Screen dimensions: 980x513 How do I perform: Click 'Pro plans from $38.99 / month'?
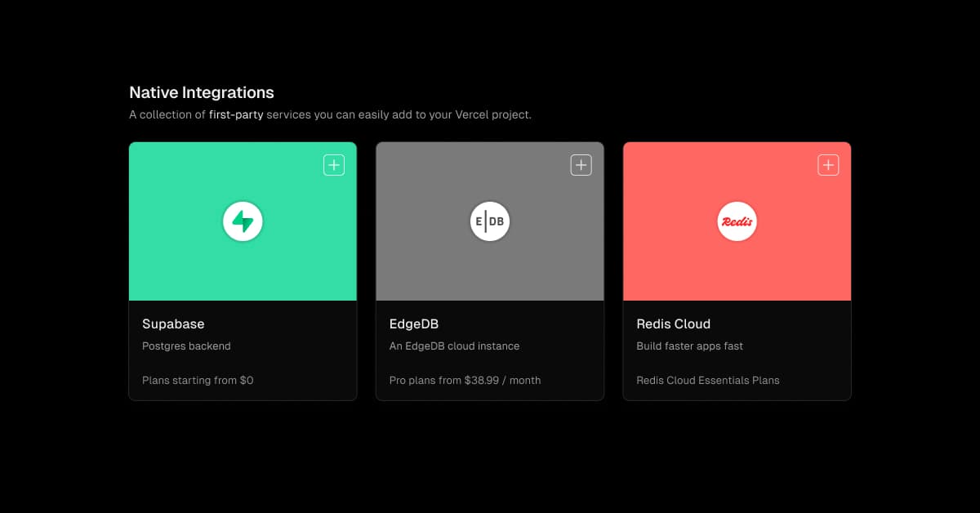pos(465,380)
